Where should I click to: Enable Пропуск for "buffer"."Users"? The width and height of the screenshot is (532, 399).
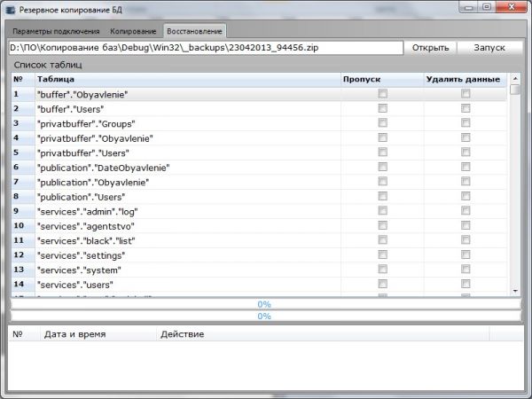click(382, 108)
